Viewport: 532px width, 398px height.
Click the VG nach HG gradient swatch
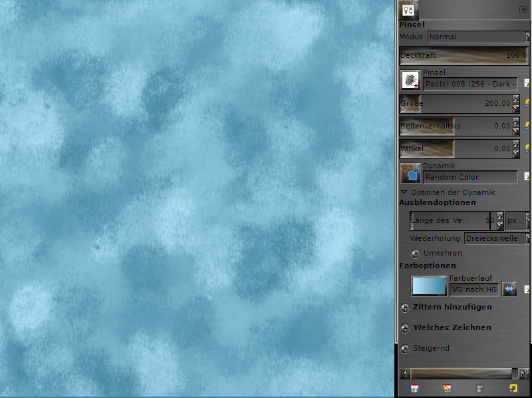(x=428, y=285)
